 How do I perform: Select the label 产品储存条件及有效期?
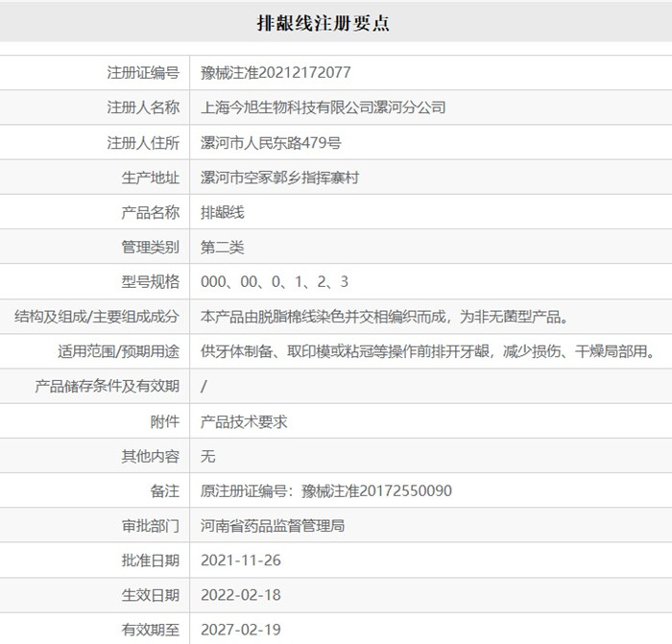[x=108, y=386]
